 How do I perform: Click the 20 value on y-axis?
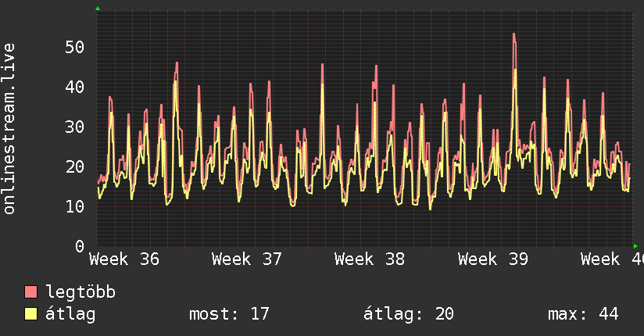point(75,166)
